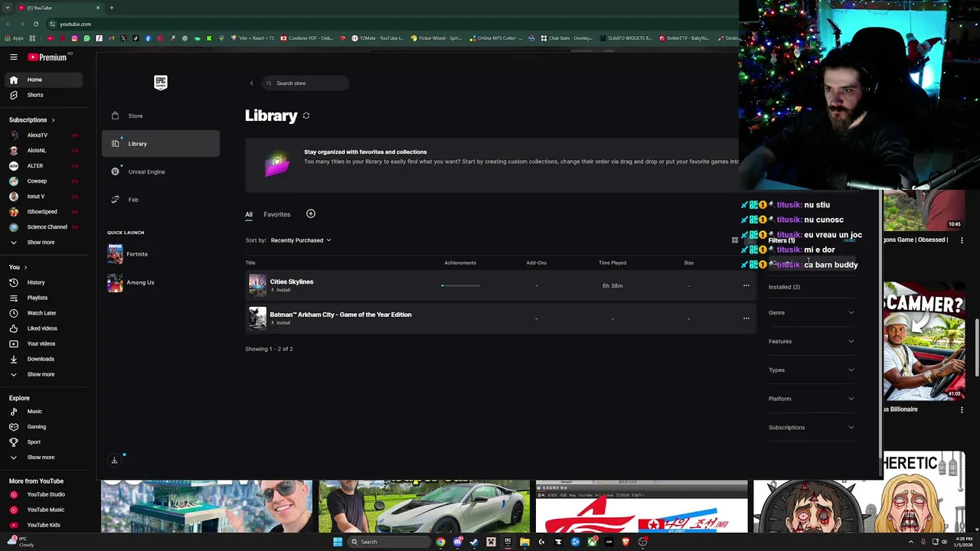Focus the Search store field
980x551 pixels.
(x=305, y=83)
